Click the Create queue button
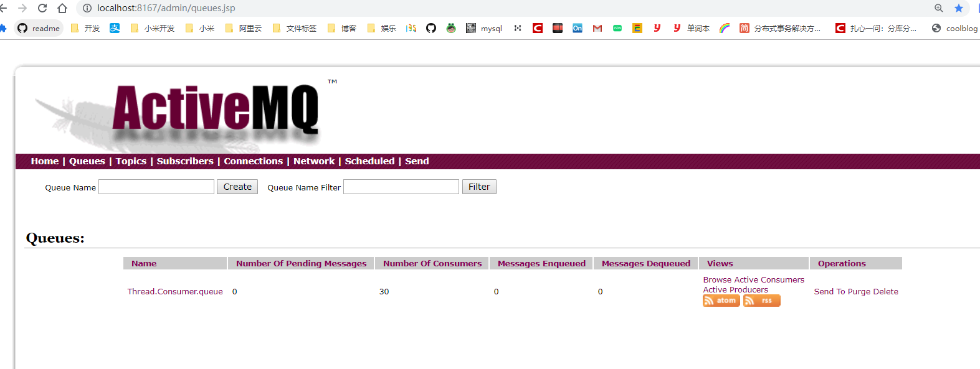This screenshot has height=369, width=980. [x=237, y=187]
